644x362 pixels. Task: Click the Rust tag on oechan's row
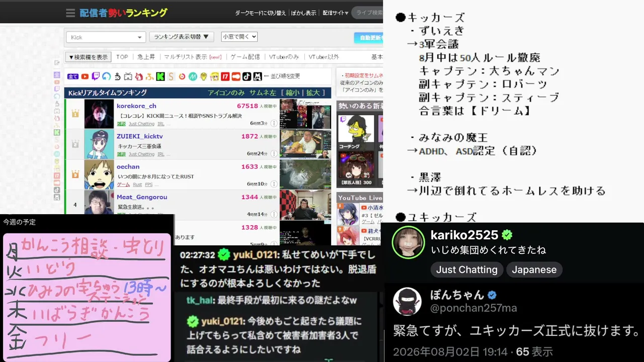(x=137, y=185)
